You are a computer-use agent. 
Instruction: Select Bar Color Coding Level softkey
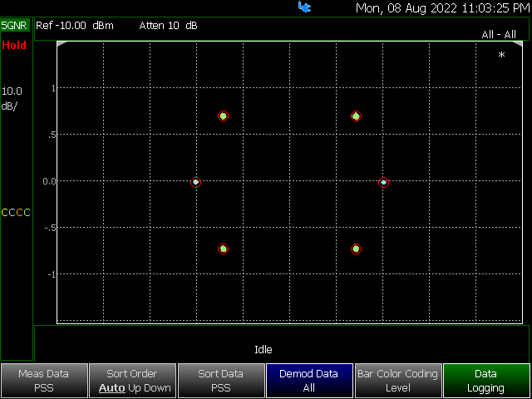click(398, 381)
